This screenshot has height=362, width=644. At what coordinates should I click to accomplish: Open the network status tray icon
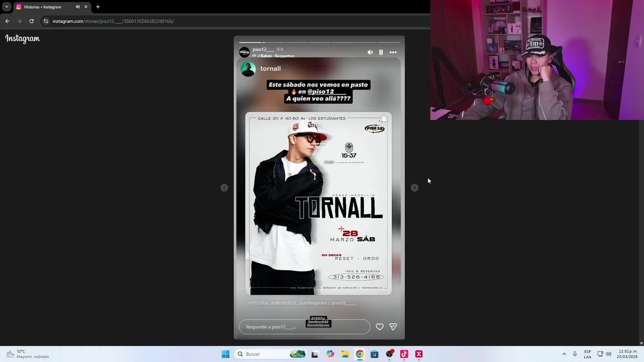[600, 354]
